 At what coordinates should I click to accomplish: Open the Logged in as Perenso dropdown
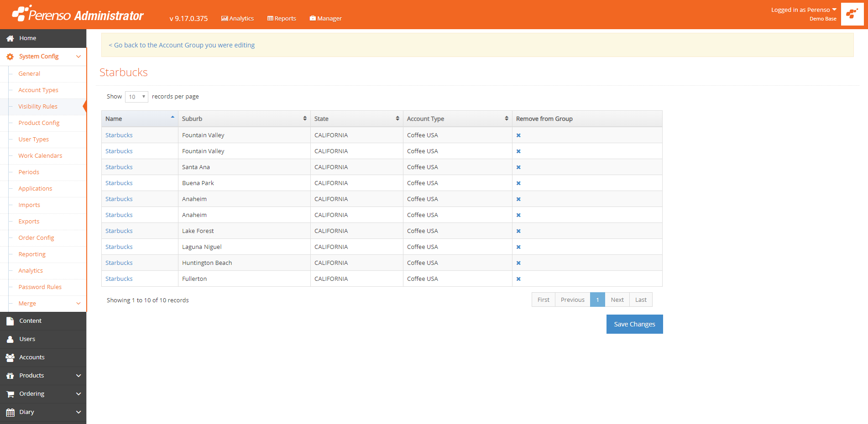pyautogui.click(x=804, y=10)
